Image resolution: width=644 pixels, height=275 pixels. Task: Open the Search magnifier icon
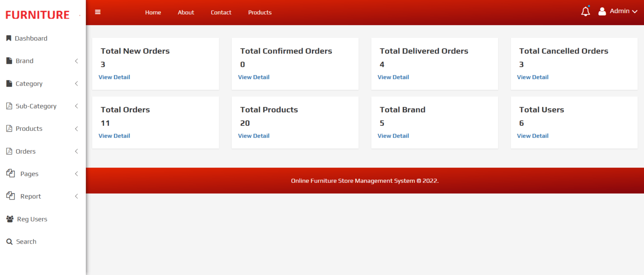coord(9,241)
